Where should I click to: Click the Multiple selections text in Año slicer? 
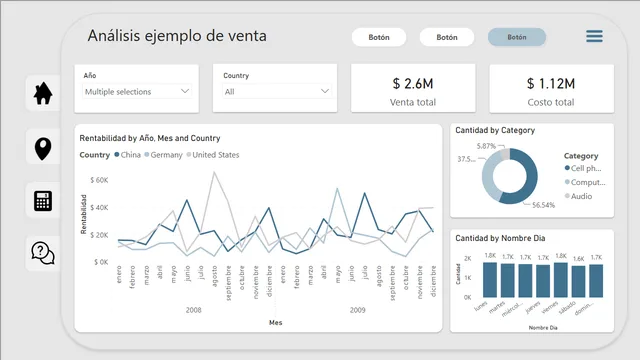coord(118,92)
